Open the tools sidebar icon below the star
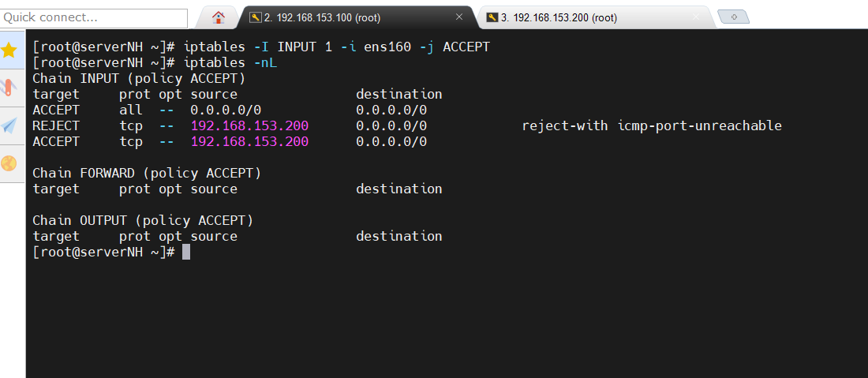This screenshot has height=378, width=868. coord(9,88)
